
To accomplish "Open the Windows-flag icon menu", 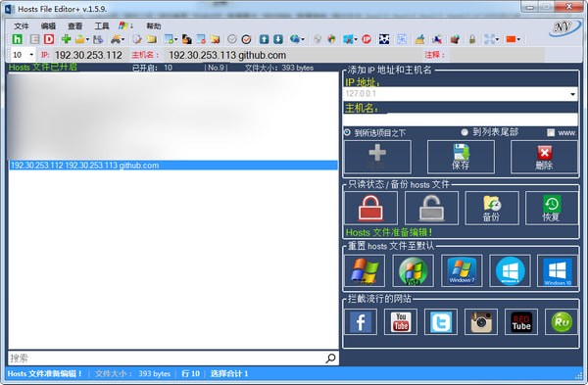I will 125,25.
